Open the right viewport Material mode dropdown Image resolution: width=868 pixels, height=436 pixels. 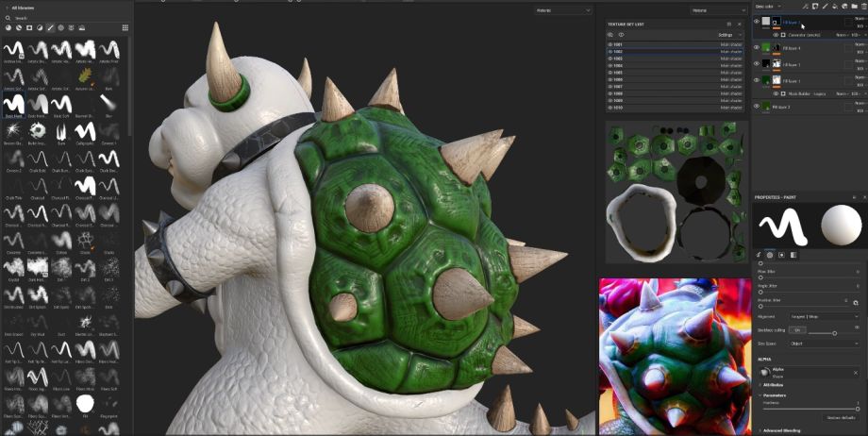click(x=719, y=10)
